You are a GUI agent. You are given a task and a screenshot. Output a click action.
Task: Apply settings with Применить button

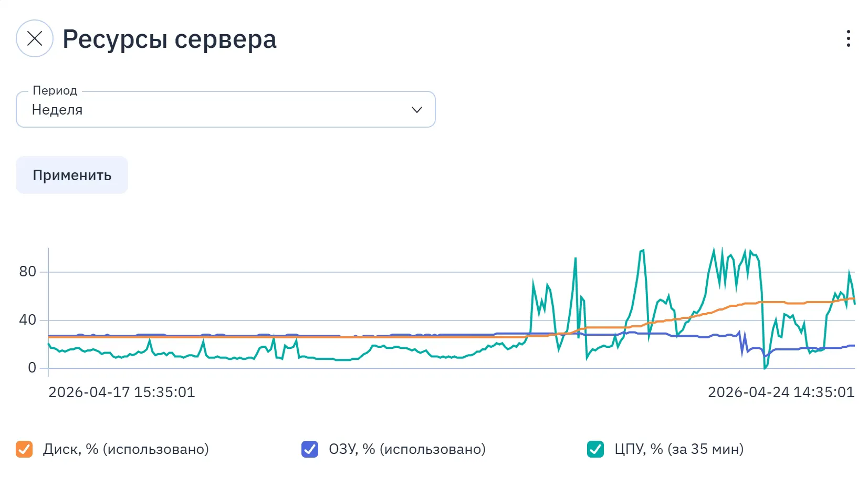tap(72, 175)
